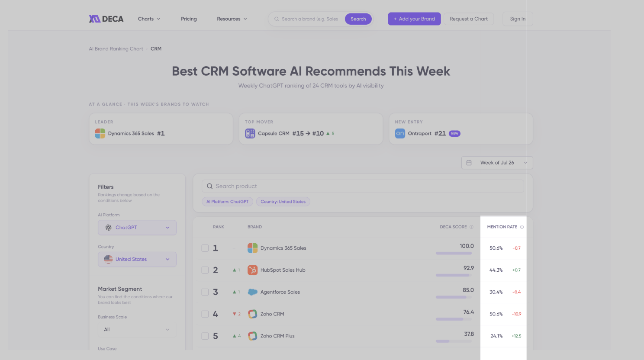Click the BRAND column header
644x360 pixels.
click(x=254, y=227)
